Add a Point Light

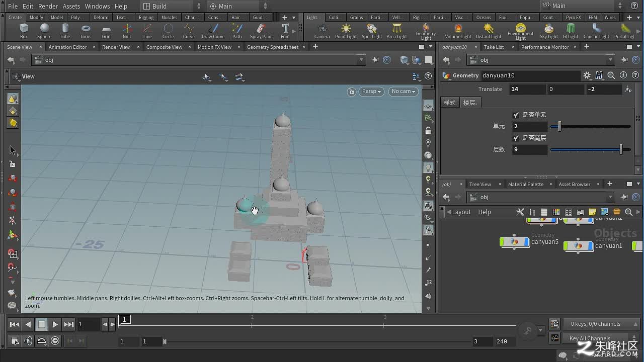[x=346, y=31]
